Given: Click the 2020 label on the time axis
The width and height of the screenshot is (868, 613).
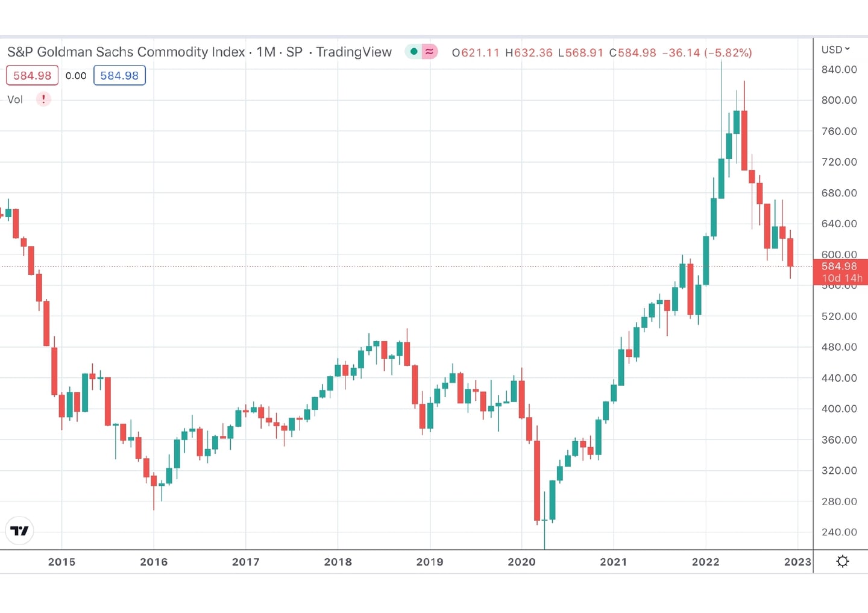Looking at the screenshot, I should tap(522, 561).
